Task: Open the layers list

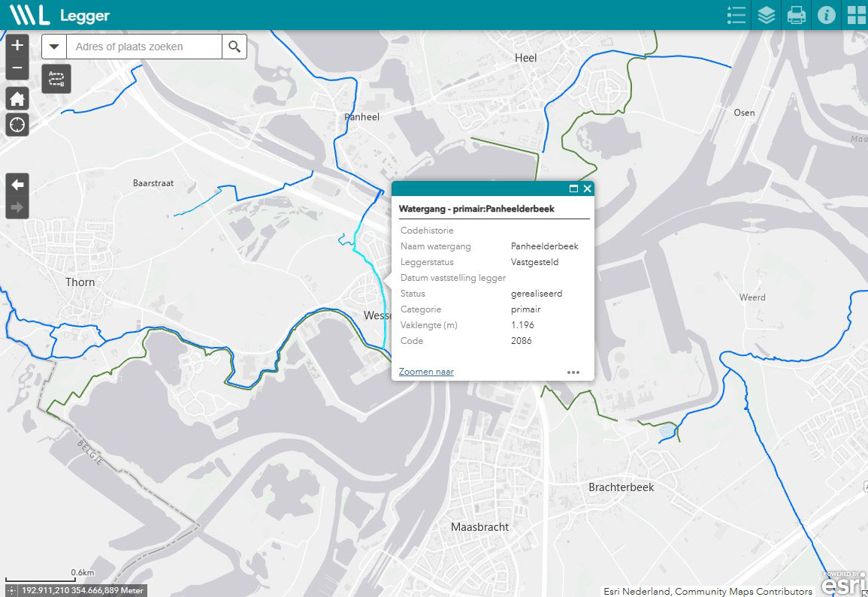Action: point(766,15)
